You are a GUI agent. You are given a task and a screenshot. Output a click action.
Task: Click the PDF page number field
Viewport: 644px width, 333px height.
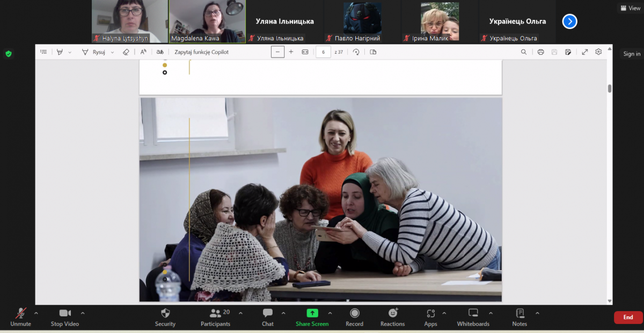[323, 52]
